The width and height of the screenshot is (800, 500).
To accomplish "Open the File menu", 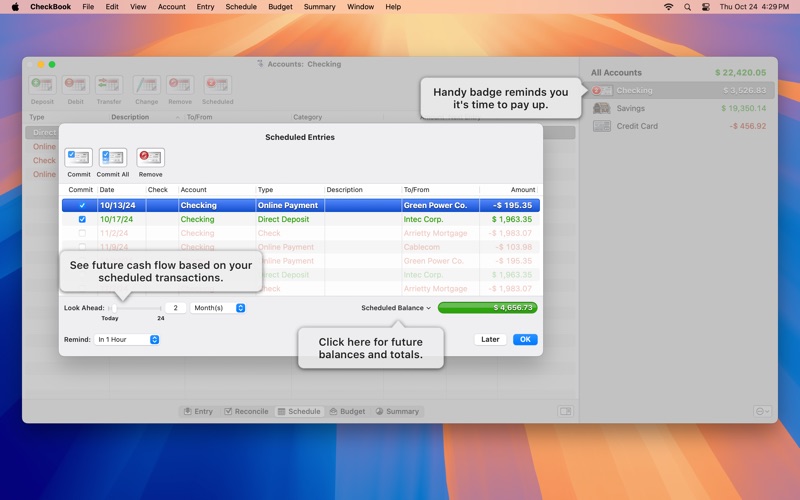I will pyautogui.click(x=88, y=7).
